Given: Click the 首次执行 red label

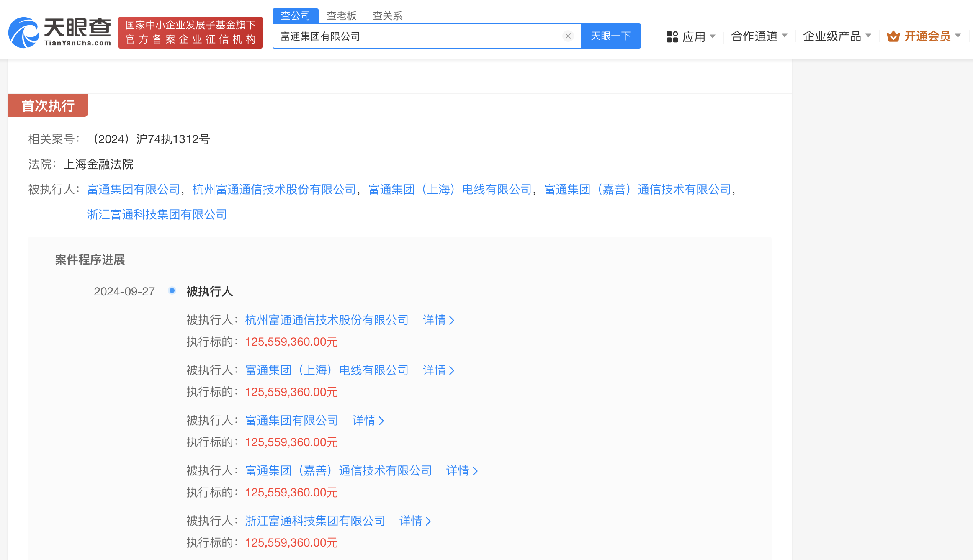Looking at the screenshot, I should tap(48, 105).
